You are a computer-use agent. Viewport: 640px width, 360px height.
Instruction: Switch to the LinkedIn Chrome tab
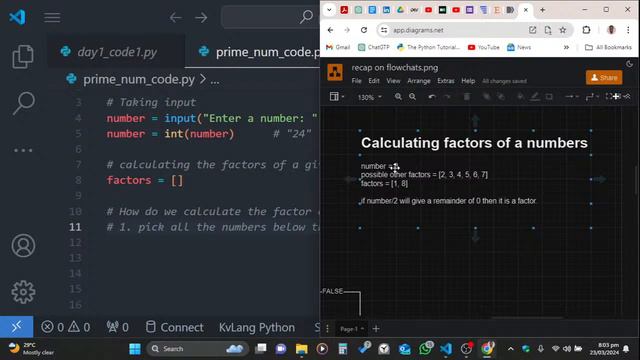click(x=386, y=10)
